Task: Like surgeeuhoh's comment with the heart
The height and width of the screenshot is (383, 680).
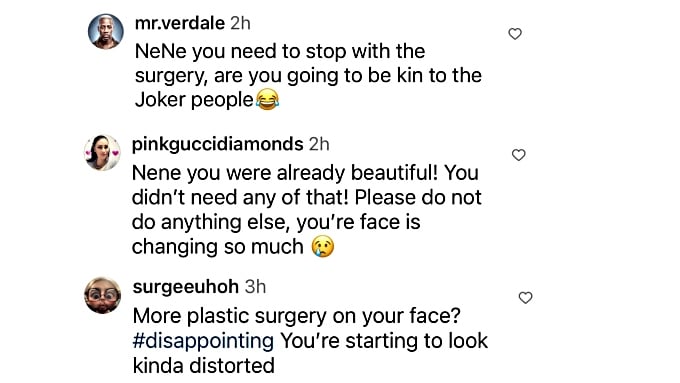Action: [526, 298]
